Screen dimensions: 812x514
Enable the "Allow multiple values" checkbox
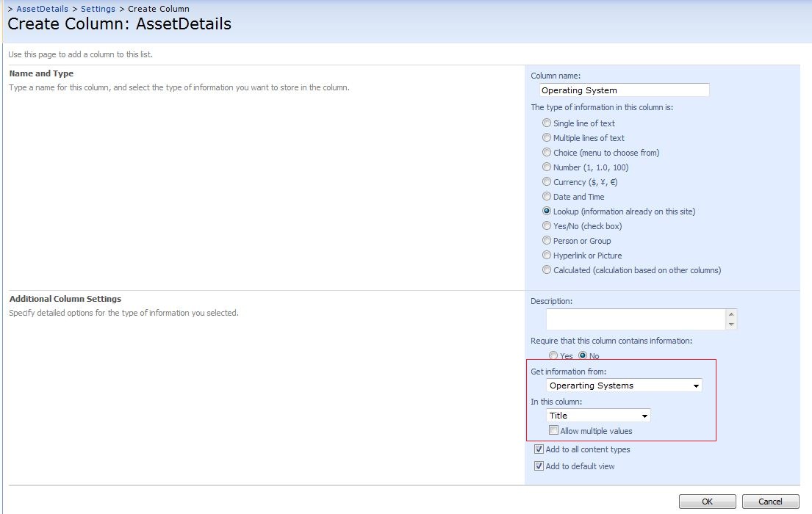click(553, 430)
